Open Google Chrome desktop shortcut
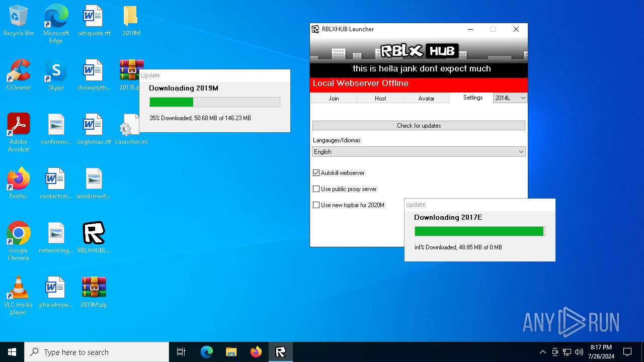644x362 pixels. coord(19,241)
